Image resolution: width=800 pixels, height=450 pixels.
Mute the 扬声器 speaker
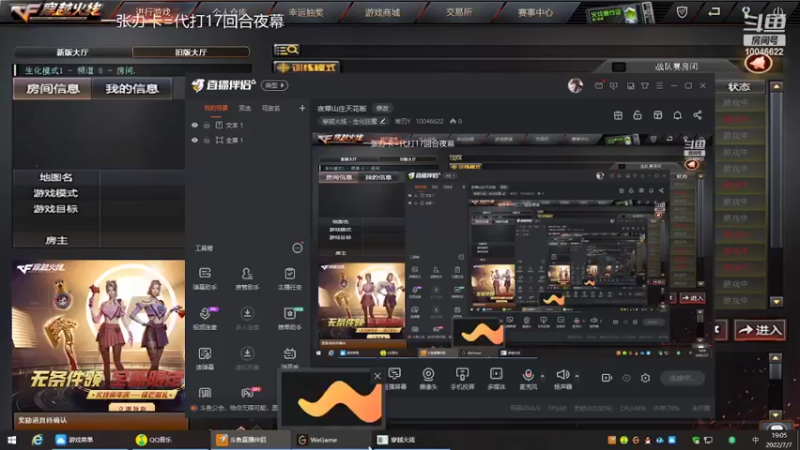[x=563, y=379]
